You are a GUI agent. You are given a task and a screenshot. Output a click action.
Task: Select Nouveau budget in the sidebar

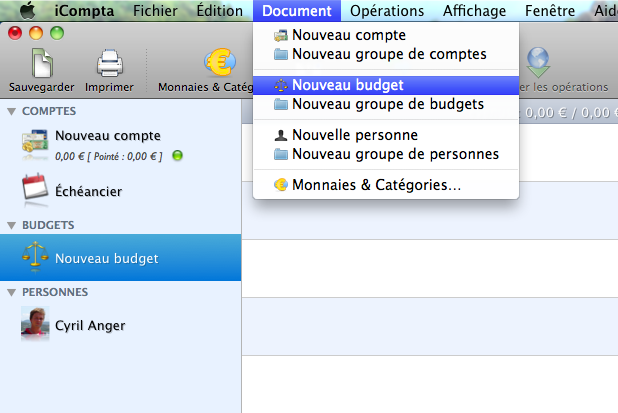(121, 258)
